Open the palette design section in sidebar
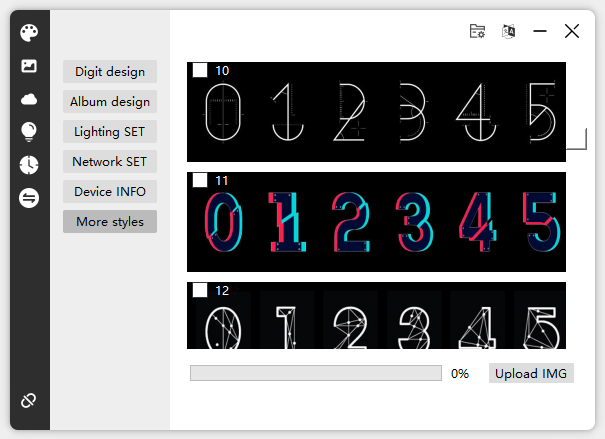This screenshot has width=605, height=439. [x=29, y=33]
